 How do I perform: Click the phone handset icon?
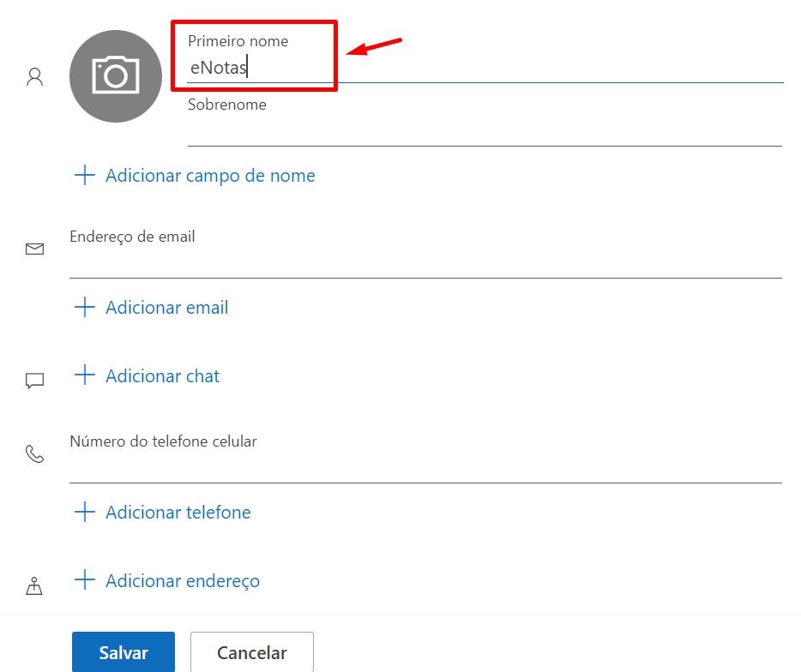click(x=35, y=453)
